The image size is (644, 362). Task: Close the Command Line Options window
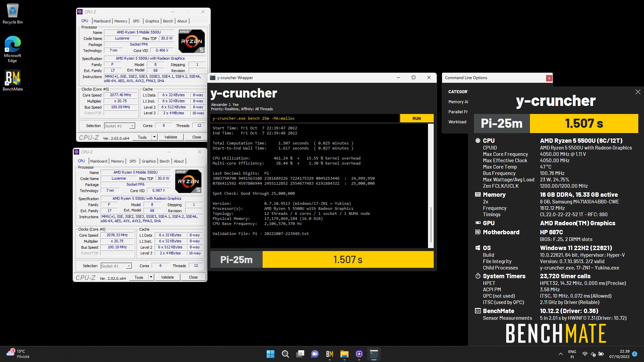point(549,78)
